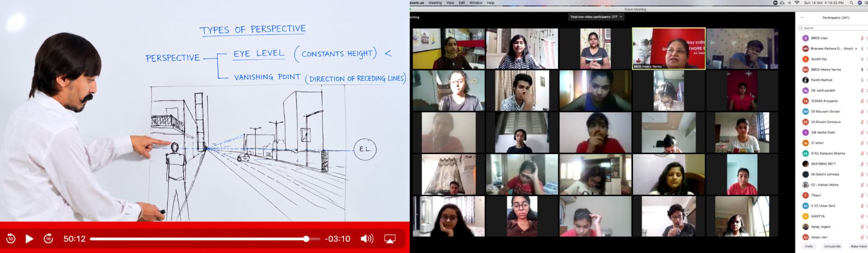The image size is (868, 253).
Task: Select 56378892 6677 in participants list
Action: 833,164
